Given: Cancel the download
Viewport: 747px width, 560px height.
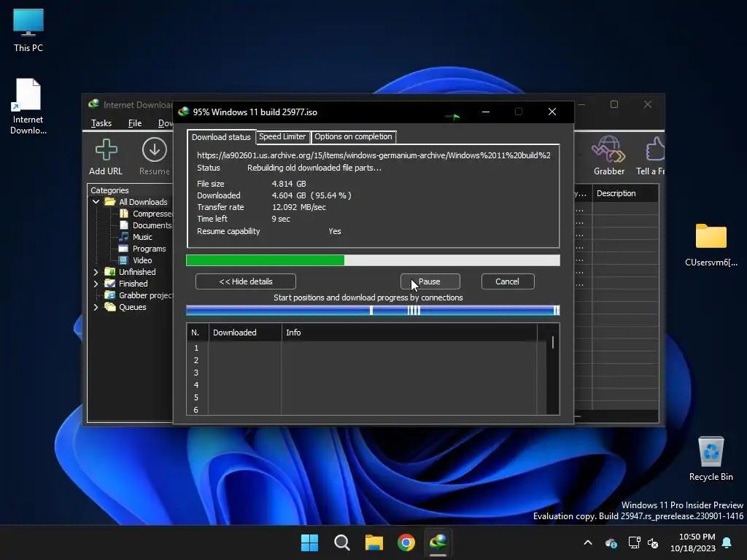Looking at the screenshot, I should coord(508,281).
